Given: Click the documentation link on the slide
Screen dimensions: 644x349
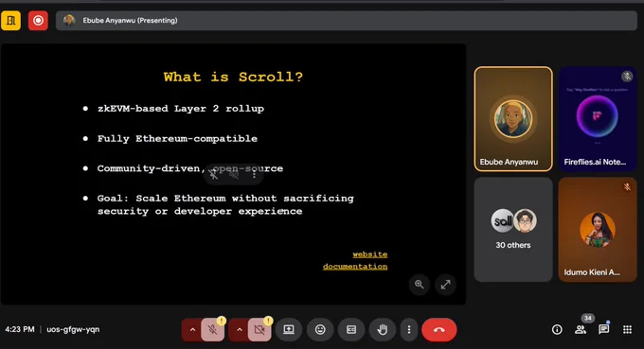Looking at the screenshot, I should click(355, 267).
